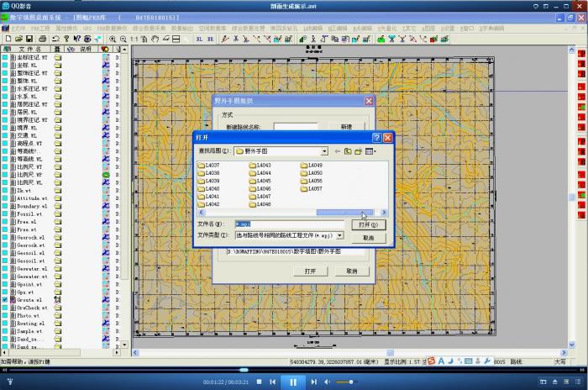Click the up-one-level folder icon
588x390 pixels.
[x=347, y=151]
